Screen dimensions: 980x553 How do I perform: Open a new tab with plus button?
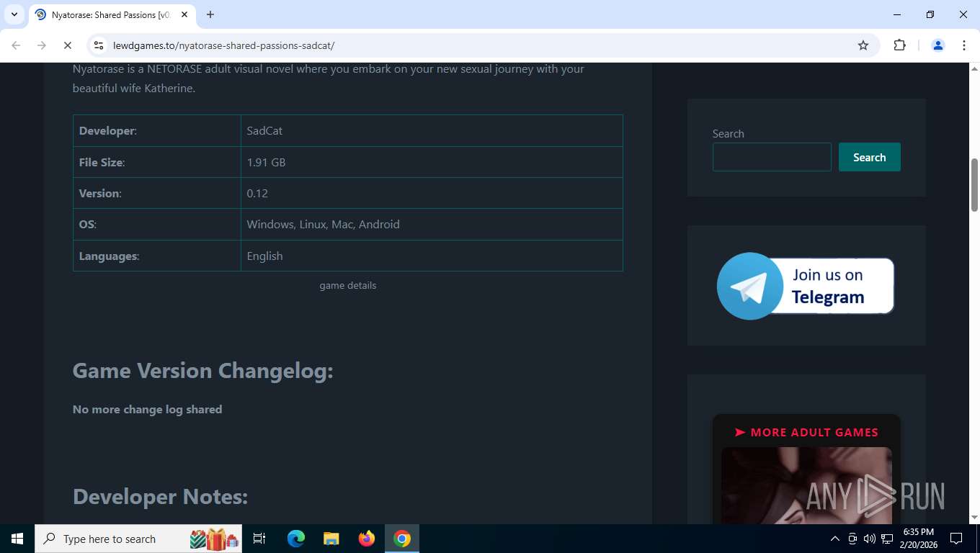coord(210,14)
